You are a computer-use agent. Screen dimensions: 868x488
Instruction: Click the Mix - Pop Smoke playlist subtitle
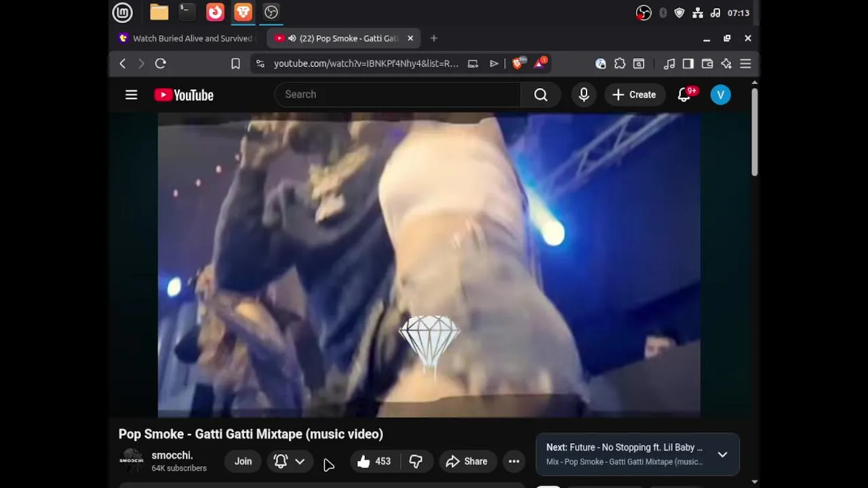[625, 462]
